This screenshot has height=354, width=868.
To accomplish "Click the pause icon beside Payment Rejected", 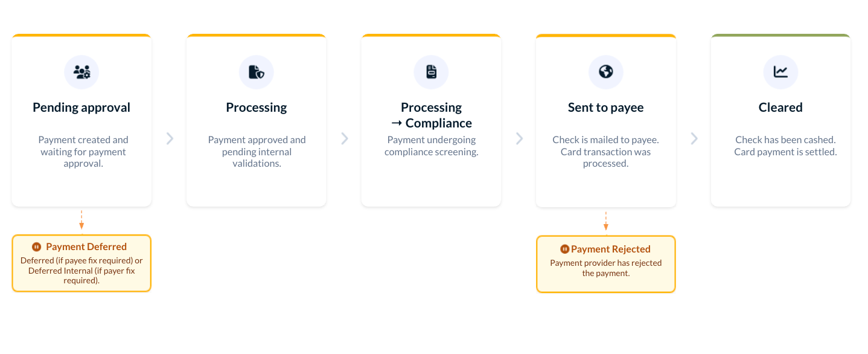I will [x=564, y=249].
